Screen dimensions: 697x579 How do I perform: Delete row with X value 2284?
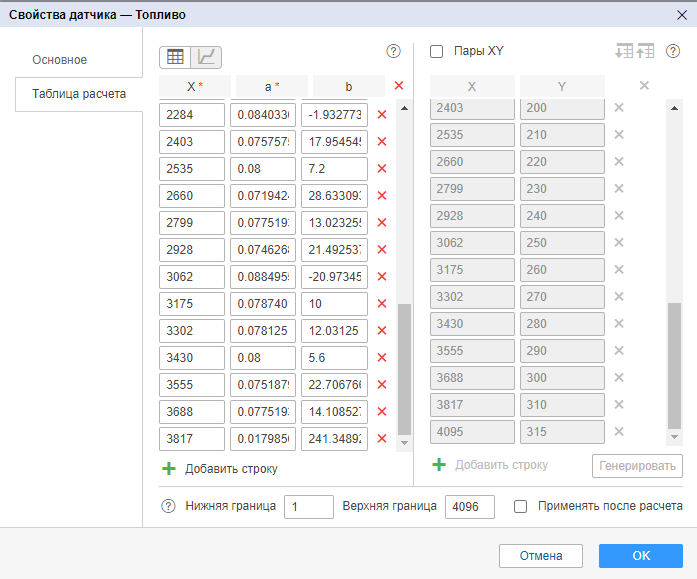tap(381, 115)
